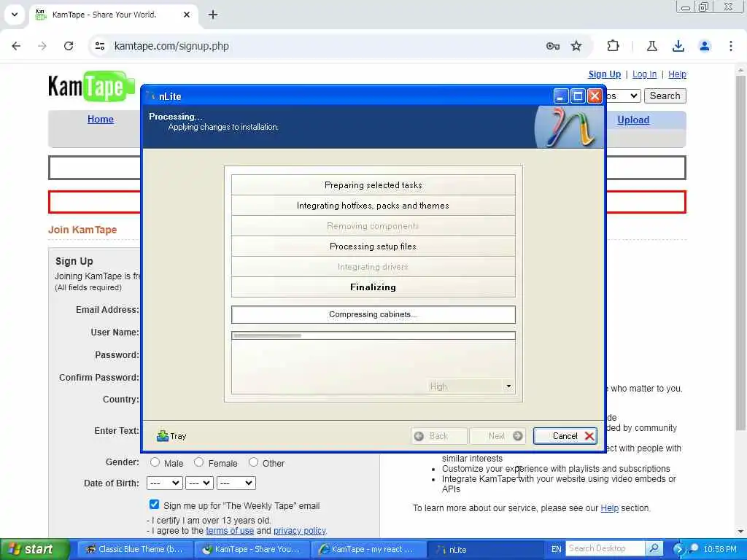
Task: Open the Help section link in paragraph
Action: point(609,507)
